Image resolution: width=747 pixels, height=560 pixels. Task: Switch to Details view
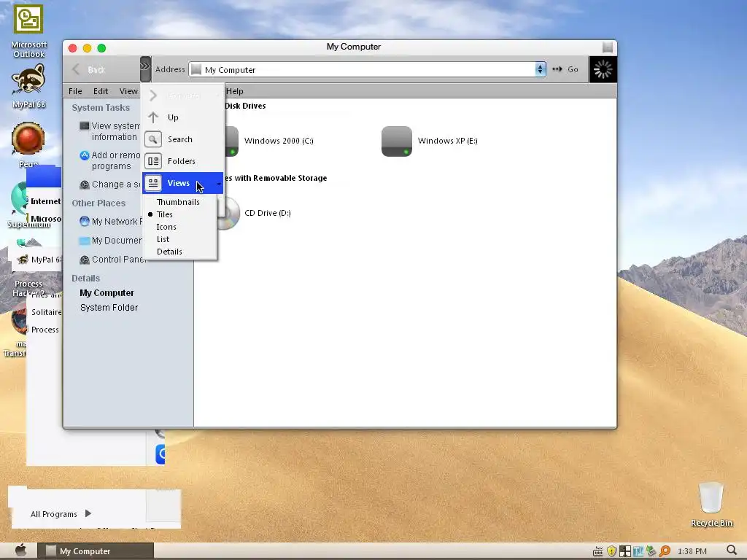(169, 252)
